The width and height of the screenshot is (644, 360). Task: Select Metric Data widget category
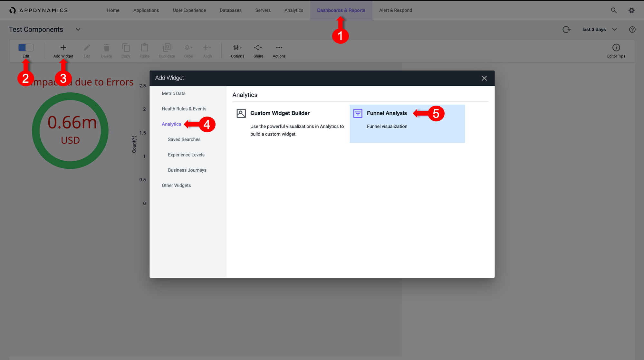pyautogui.click(x=174, y=93)
